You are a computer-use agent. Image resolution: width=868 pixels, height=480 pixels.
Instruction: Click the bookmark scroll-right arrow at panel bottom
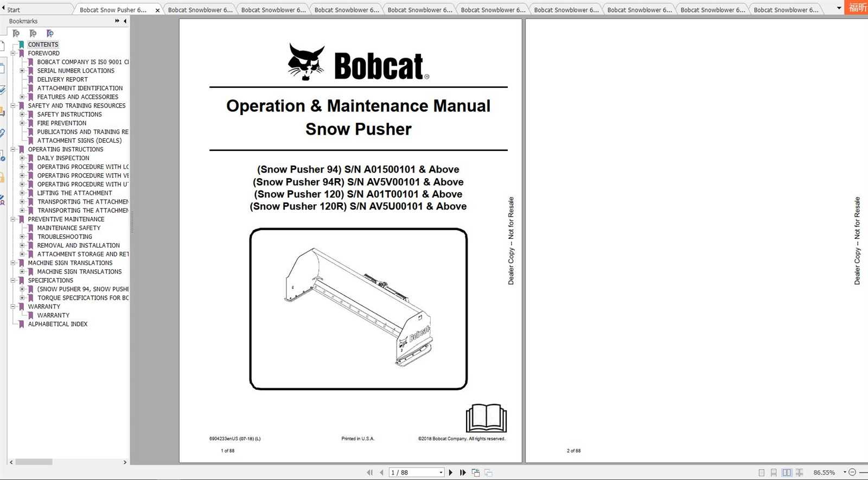coord(125,462)
